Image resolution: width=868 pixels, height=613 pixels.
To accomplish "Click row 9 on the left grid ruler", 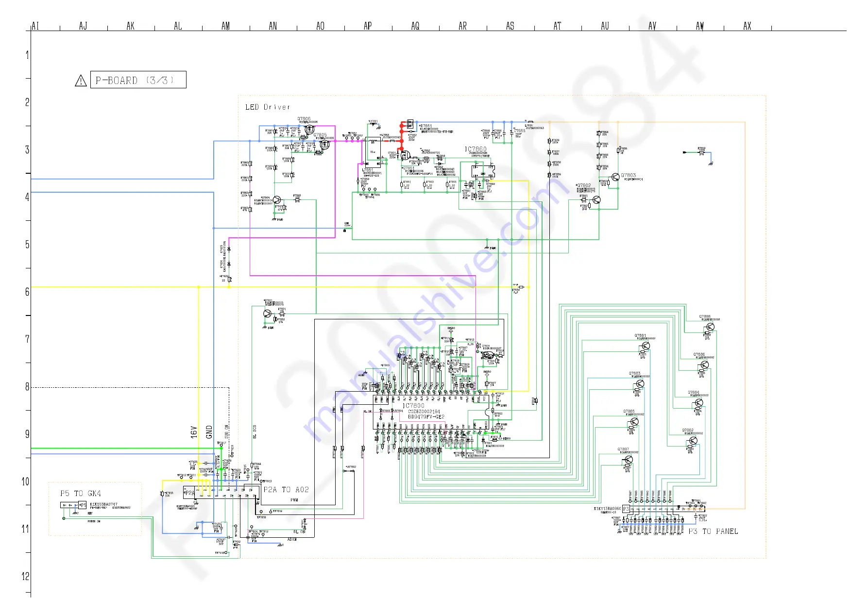I will [x=27, y=434].
